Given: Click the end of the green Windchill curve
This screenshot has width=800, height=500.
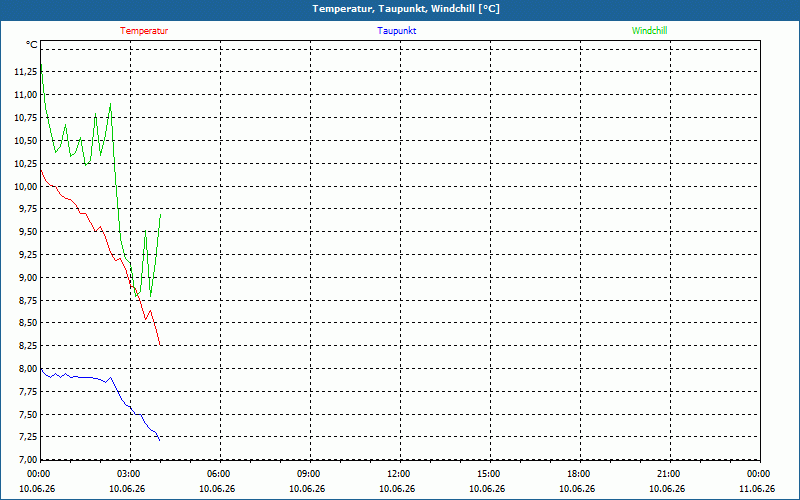Looking at the screenshot, I should [161, 214].
